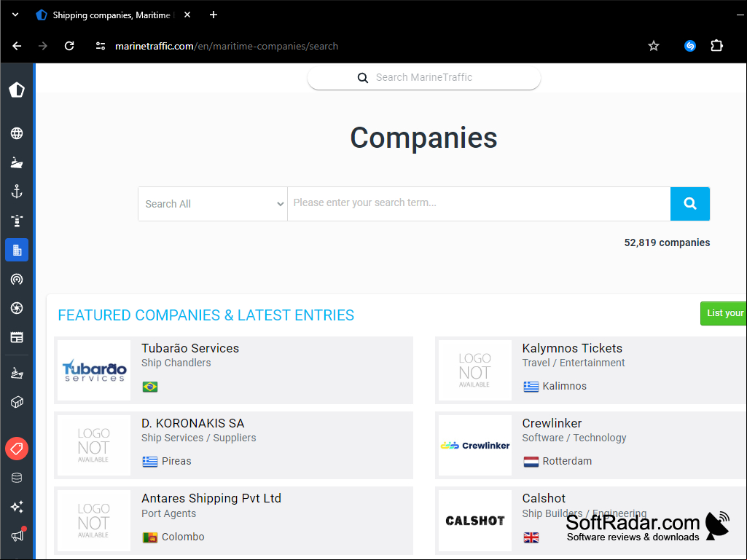Click the blue search magnifier button
The image size is (747, 560).
coord(690,204)
